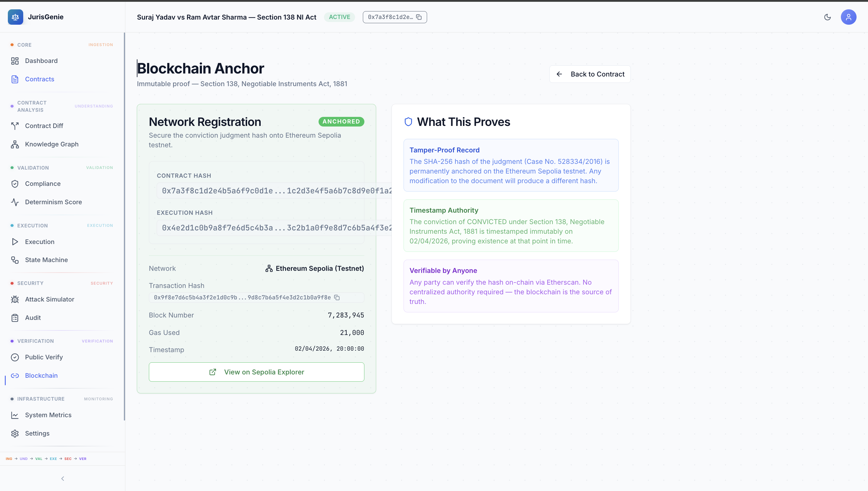Click the JurisGenie scales logo
868x491 pixels.
pos(15,17)
